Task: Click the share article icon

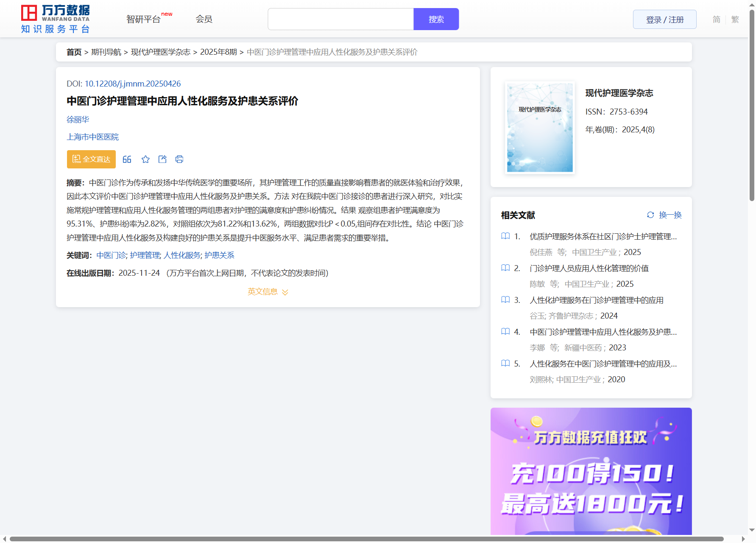Action: pos(162,160)
